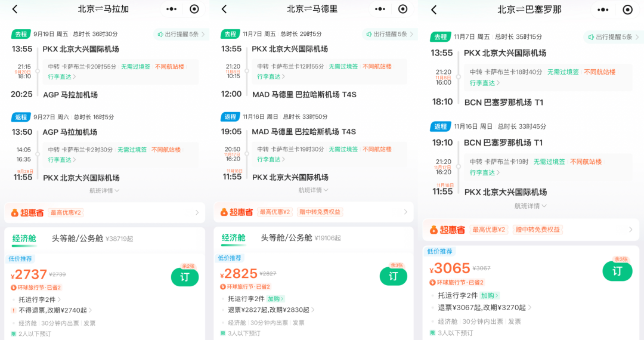Tap AGP 马拉加机场 arrival at 20:25
Image resolution: width=644 pixels, height=340 pixels.
[x=70, y=95]
